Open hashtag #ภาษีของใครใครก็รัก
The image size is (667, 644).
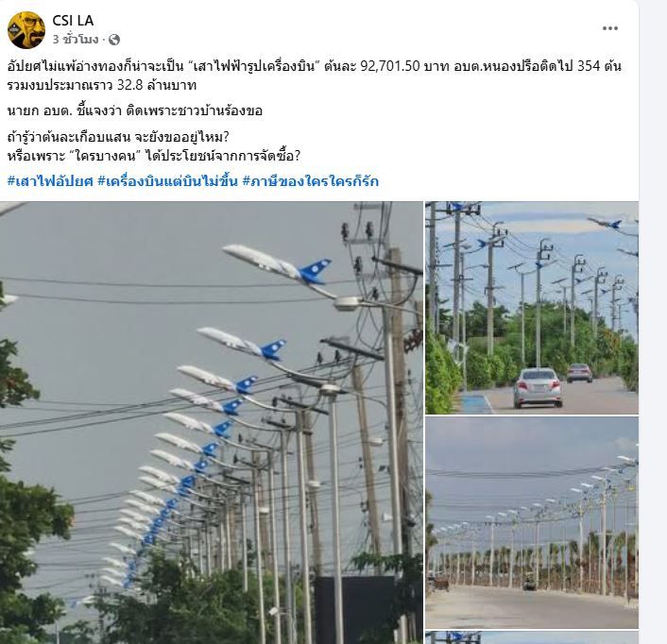pyautogui.click(x=311, y=181)
